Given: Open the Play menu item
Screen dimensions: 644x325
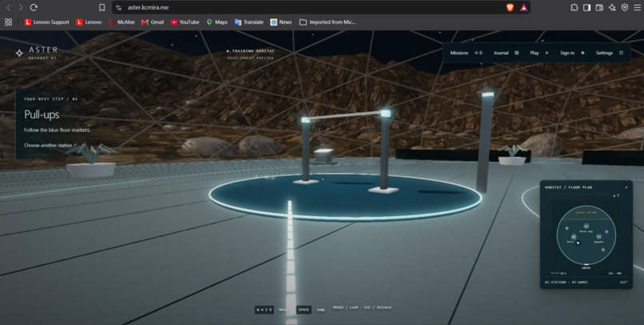Looking at the screenshot, I should [539, 53].
